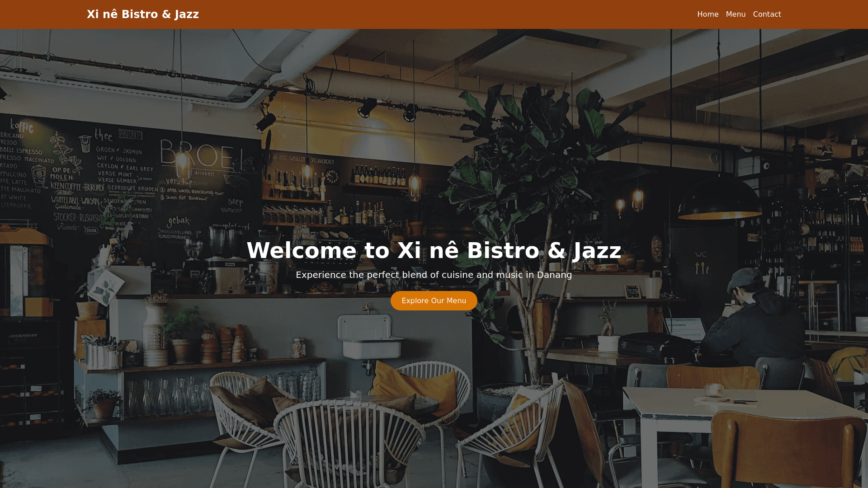The height and width of the screenshot is (488, 868).
Task: Click the Explore Our Menu button
Action: click(434, 300)
